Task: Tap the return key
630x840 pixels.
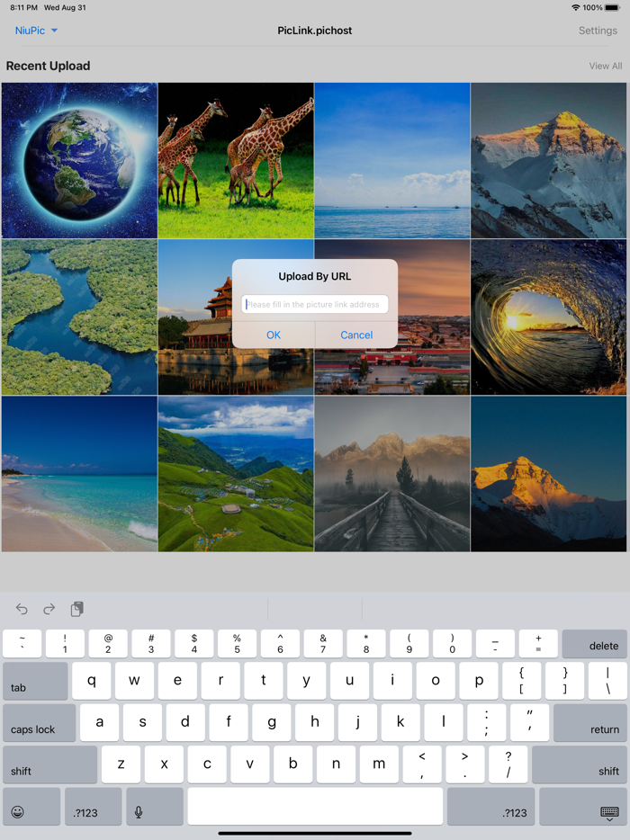Action: (x=589, y=723)
